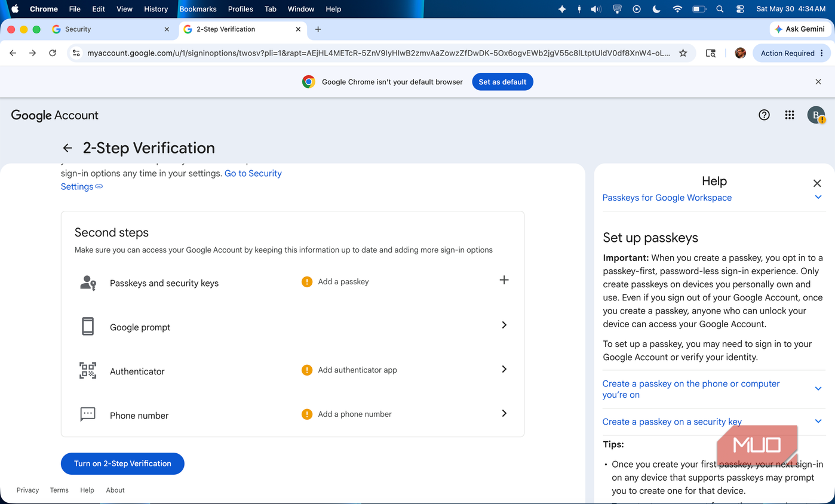Open the Google Account help question-mark icon
Image resolution: width=835 pixels, height=504 pixels.
764,115
